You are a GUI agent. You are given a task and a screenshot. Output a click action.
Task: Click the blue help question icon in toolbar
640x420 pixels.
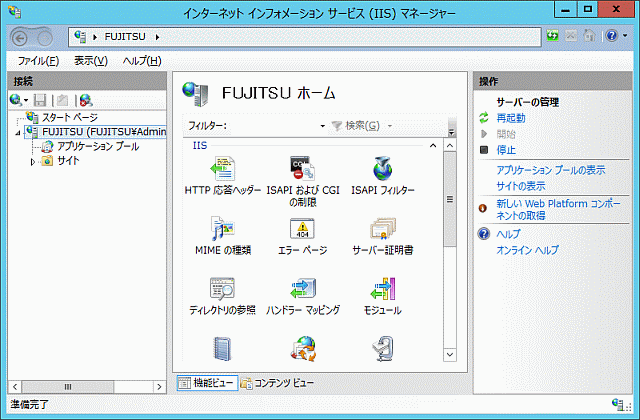611,36
